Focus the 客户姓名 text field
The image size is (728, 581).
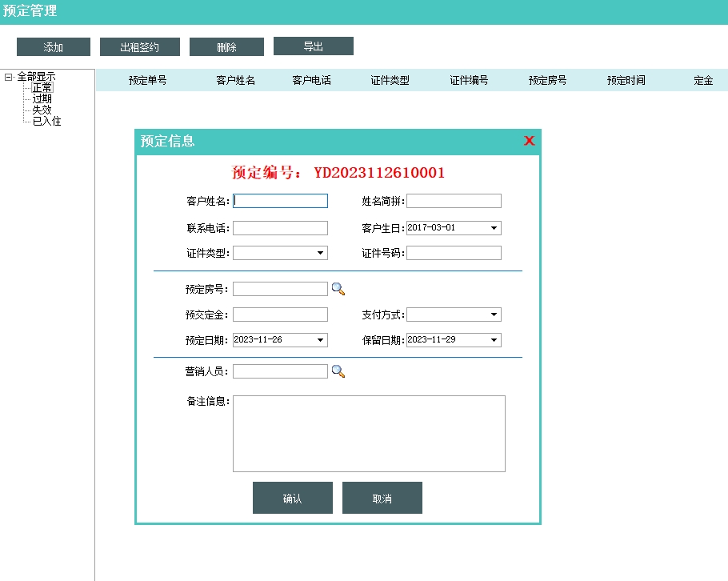[280, 201]
